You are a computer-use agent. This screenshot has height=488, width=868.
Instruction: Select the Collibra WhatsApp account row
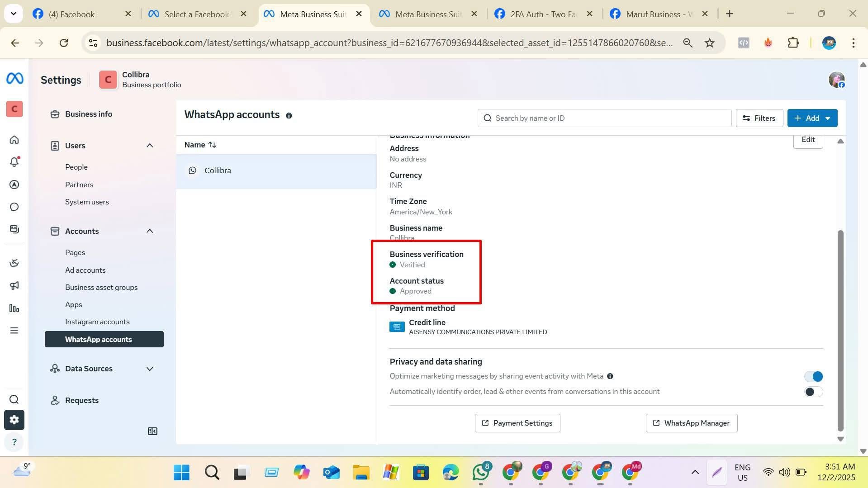click(276, 171)
